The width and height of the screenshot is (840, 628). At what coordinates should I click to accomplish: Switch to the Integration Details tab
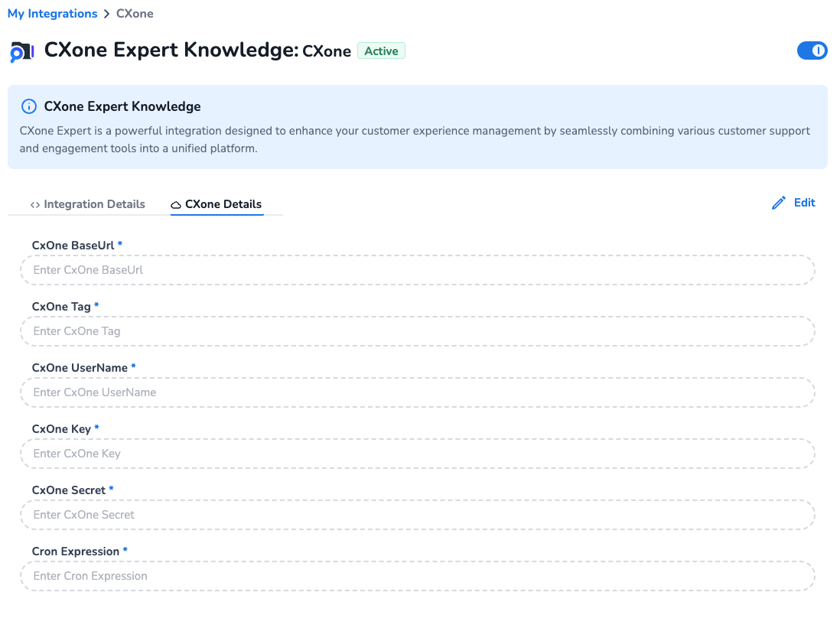[88, 204]
